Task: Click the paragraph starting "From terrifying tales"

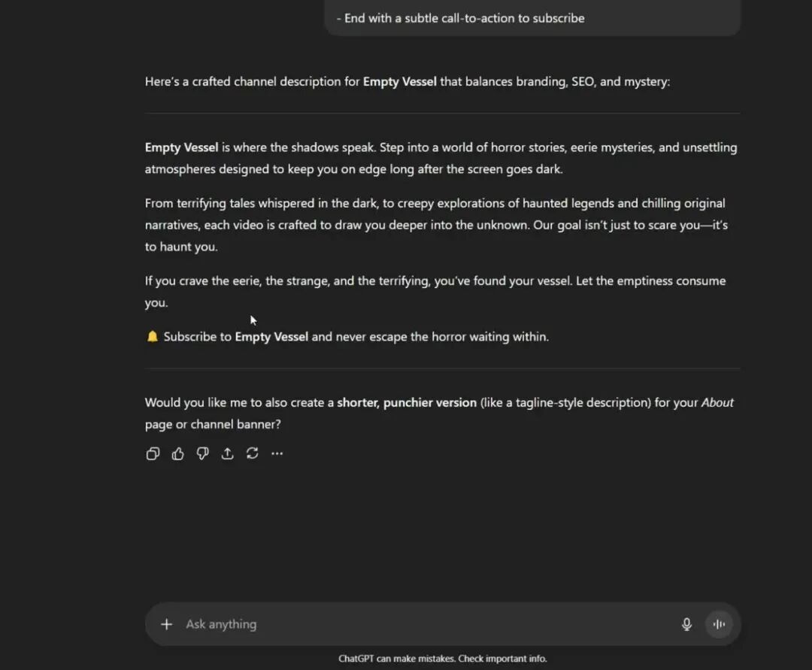Action: 436,225
